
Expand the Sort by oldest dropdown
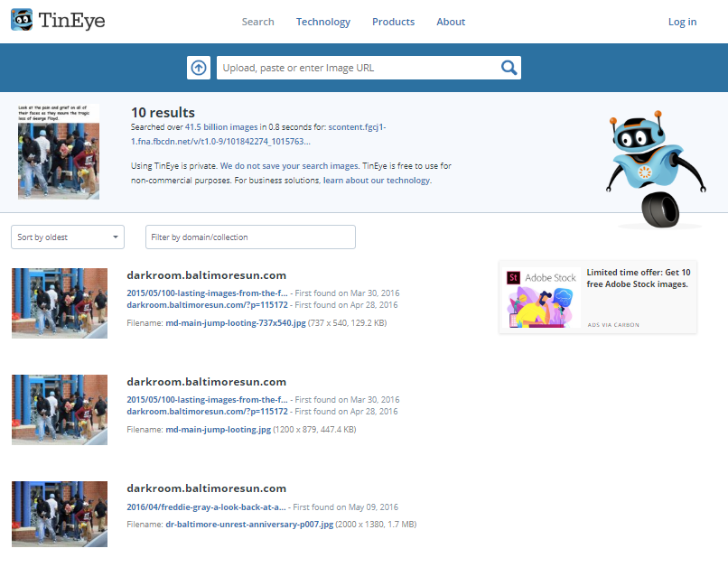[68, 237]
